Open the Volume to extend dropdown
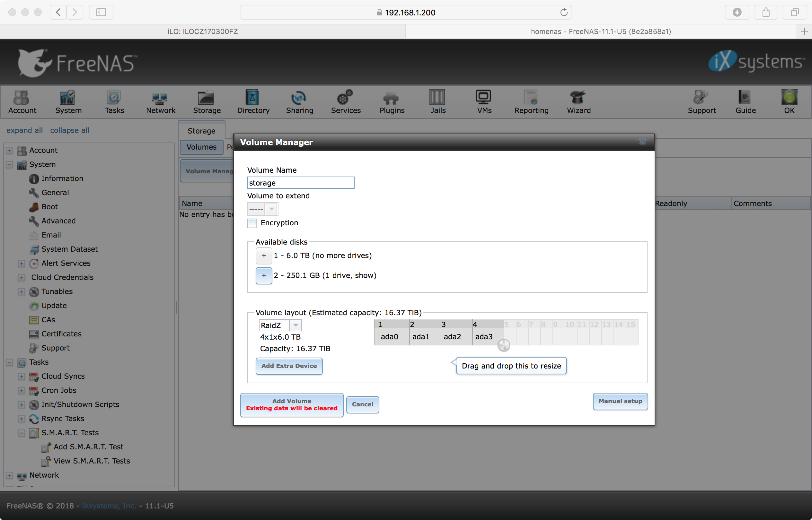This screenshot has width=812, height=520. (271, 209)
